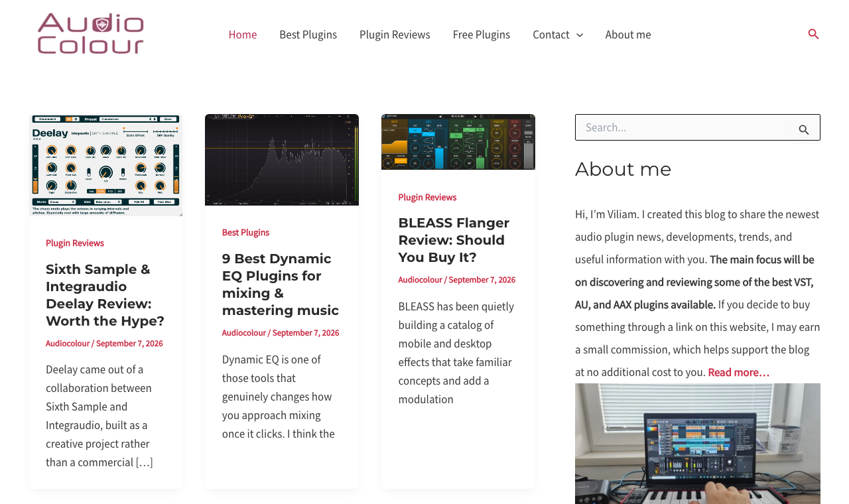The image size is (849, 504).
Task: Click Audiocolour author under Dynamic EQ post
Action: pyautogui.click(x=244, y=332)
